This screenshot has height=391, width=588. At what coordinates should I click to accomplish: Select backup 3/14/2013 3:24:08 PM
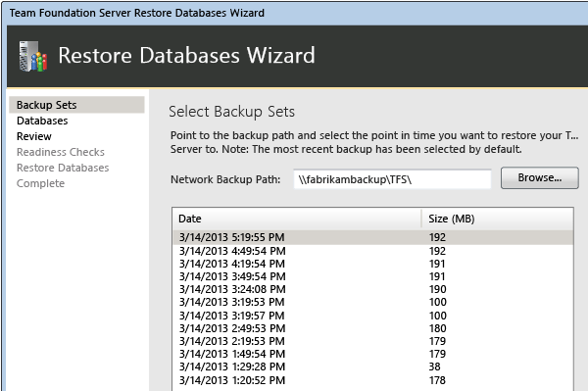(372, 289)
